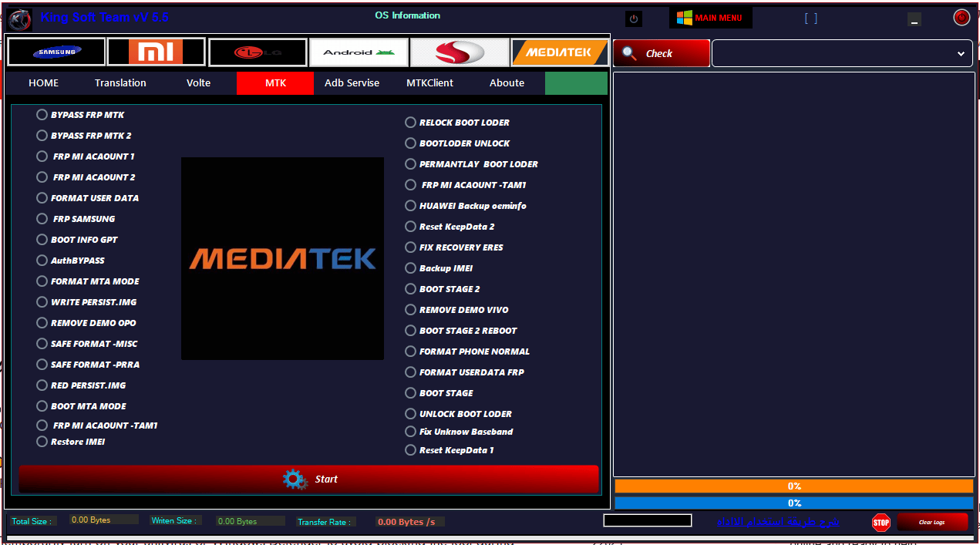Select PERMANTLAY BOOT LODER option
Viewport: 980px width, 545px height.
click(472, 164)
